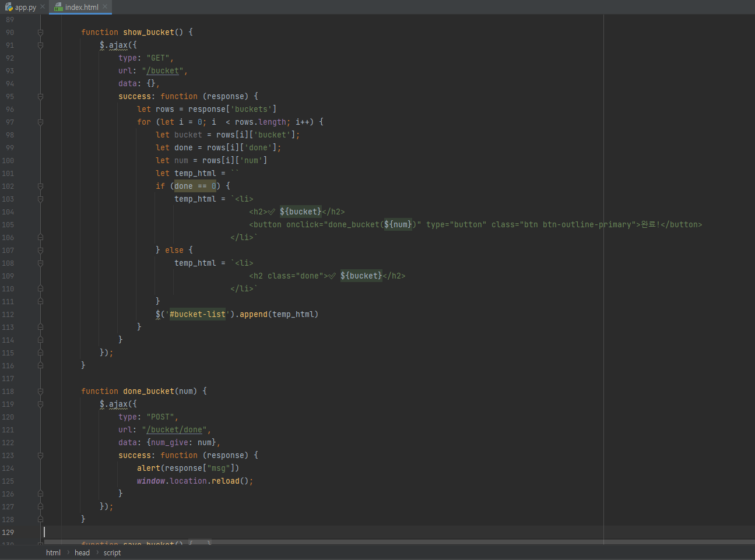Click the alert call on line 124
The height and width of the screenshot is (560, 755).
[149, 468]
